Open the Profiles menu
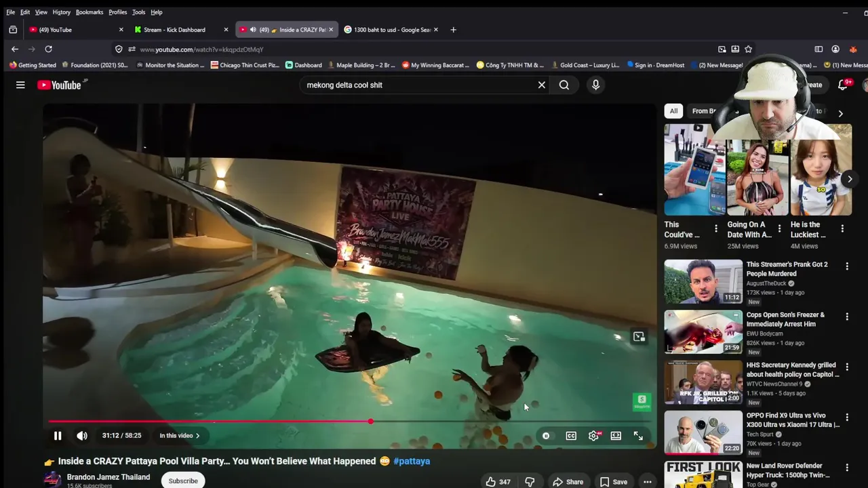Viewport: 868px width, 488px height. point(118,12)
